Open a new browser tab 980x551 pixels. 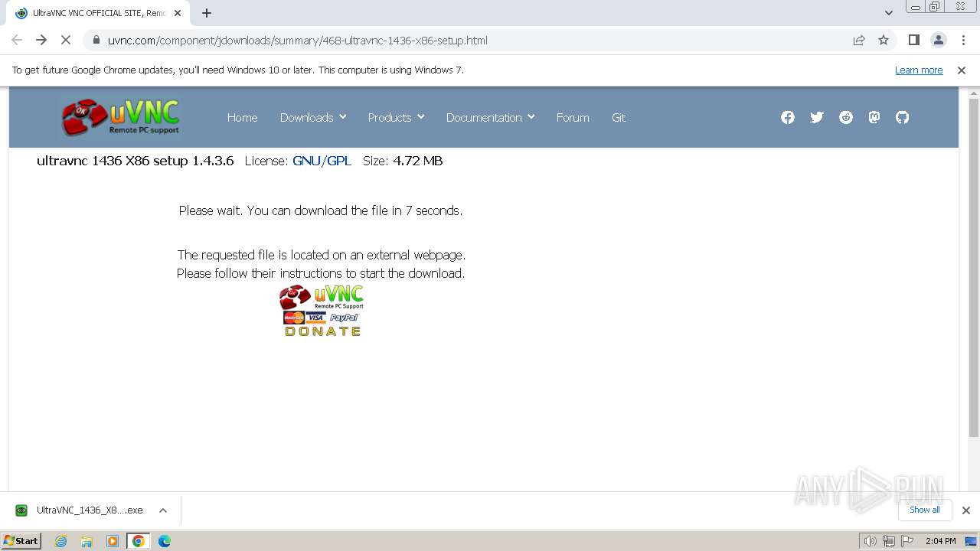(x=207, y=13)
